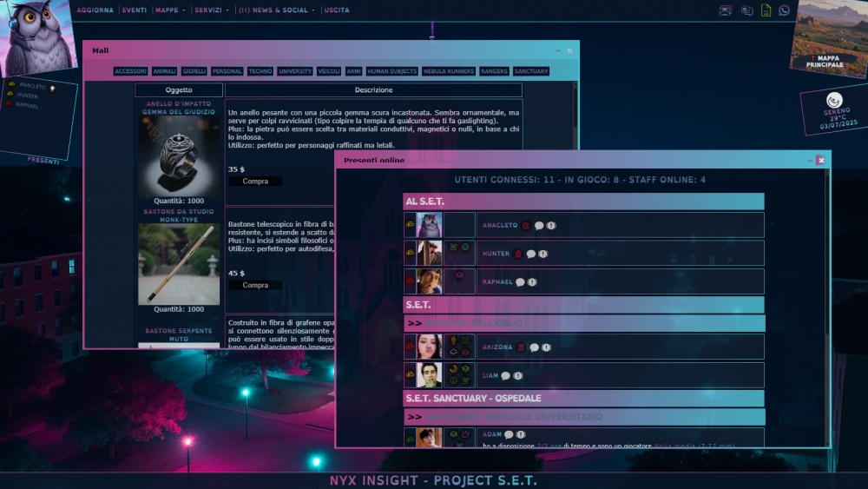Select the Armi category tab in Mall
Image resolution: width=868 pixels, height=489 pixels.
(x=354, y=71)
